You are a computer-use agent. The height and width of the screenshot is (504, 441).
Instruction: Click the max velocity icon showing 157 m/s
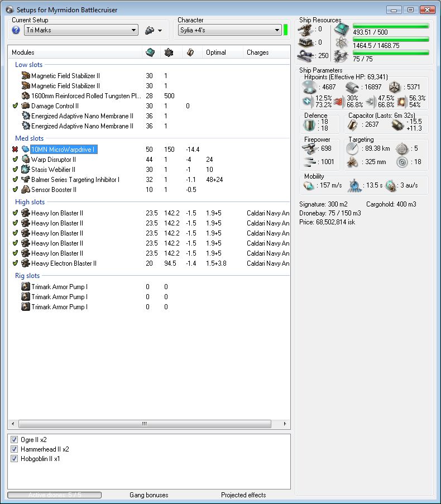point(309,185)
